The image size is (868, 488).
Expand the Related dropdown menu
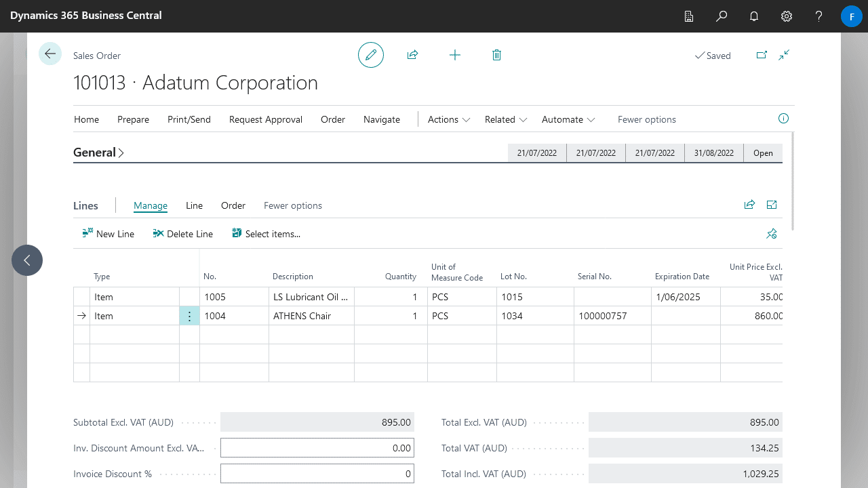505,119
